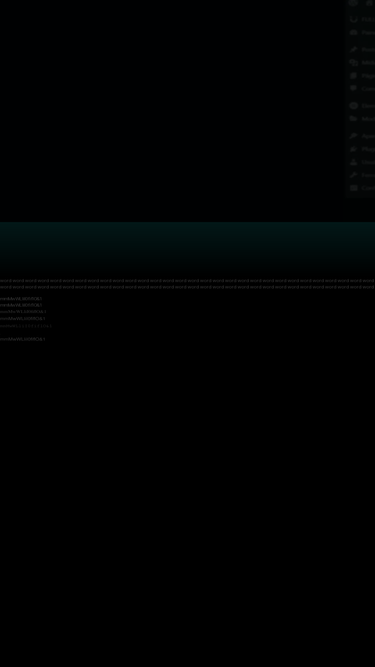This screenshot has height=667, width=375.
Task: Click the Plugins plug icon
Action: (353, 149)
